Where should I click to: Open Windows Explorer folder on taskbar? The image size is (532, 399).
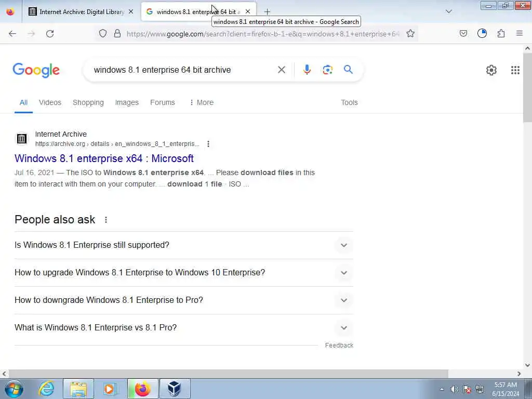coord(78,389)
